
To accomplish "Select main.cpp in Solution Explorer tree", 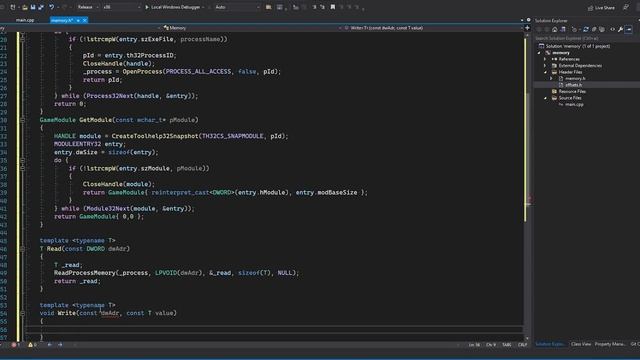I will 574,104.
